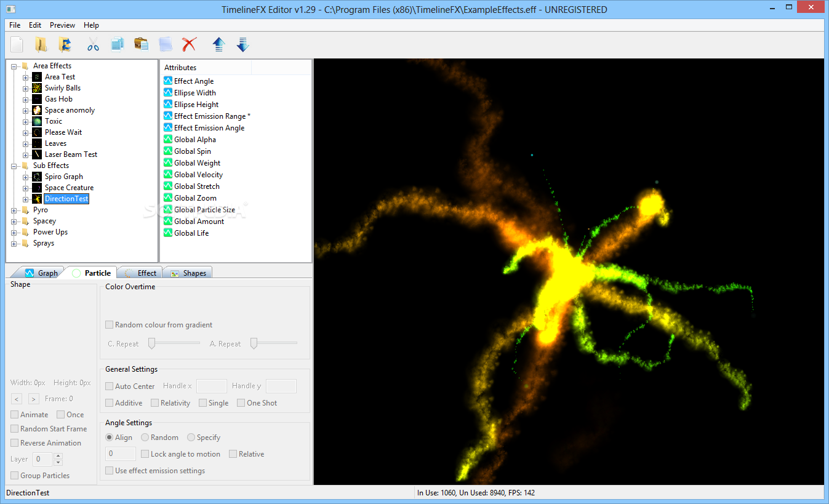This screenshot has width=829, height=504.
Task: Switch to the Shapes tab
Action: [188, 273]
